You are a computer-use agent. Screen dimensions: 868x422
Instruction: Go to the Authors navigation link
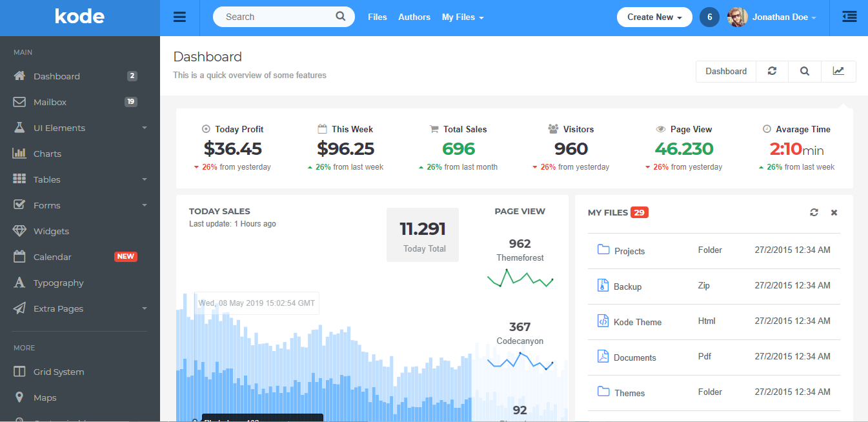point(414,17)
